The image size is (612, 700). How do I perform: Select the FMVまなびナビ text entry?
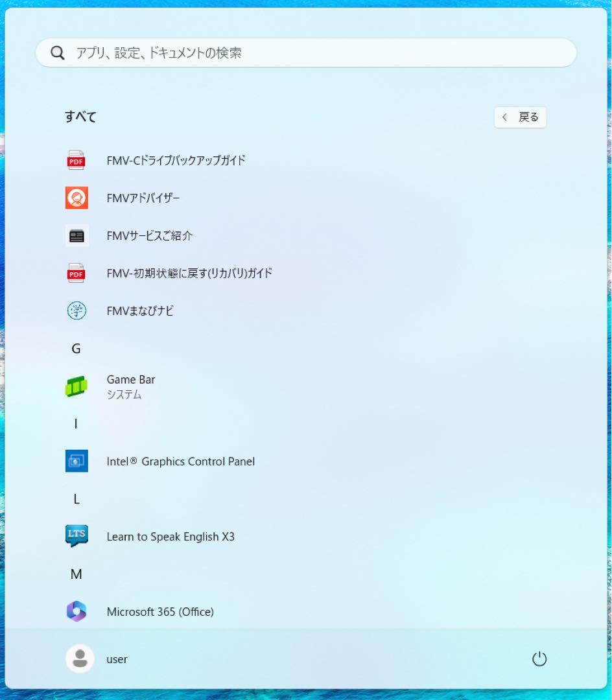point(140,310)
